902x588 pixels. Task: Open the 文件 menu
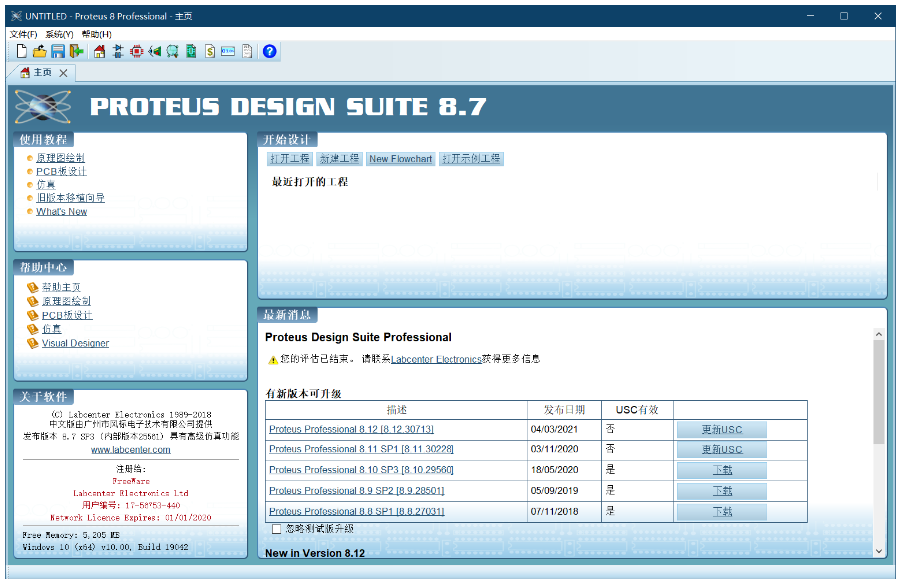[x=22, y=33]
